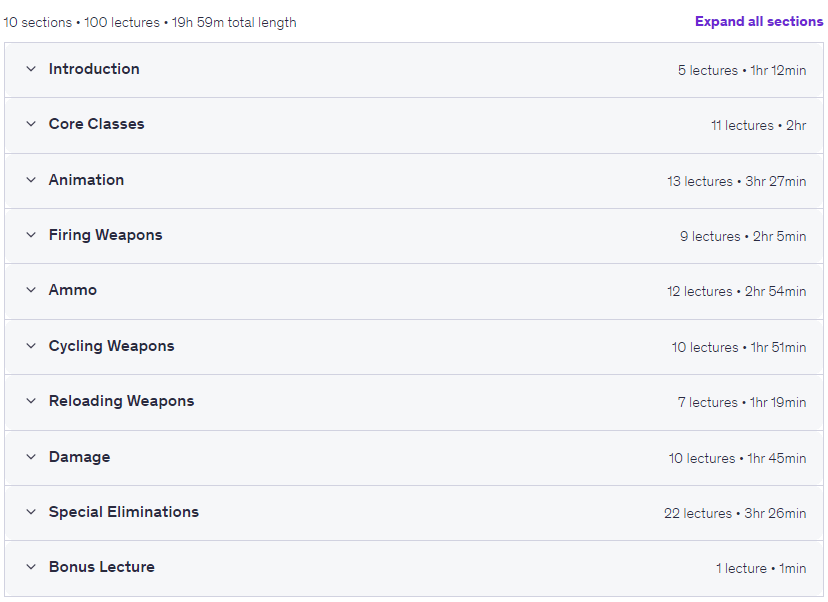This screenshot has height=602, width=828.
Task: Expand the Bonus Lecture section chevron
Action: click(x=31, y=567)
